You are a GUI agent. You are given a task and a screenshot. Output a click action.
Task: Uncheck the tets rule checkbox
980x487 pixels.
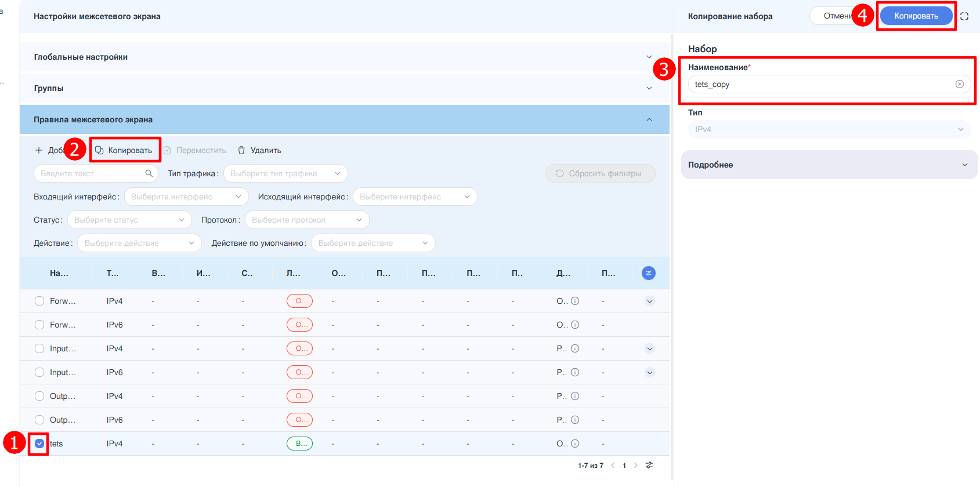coord(39,444)
